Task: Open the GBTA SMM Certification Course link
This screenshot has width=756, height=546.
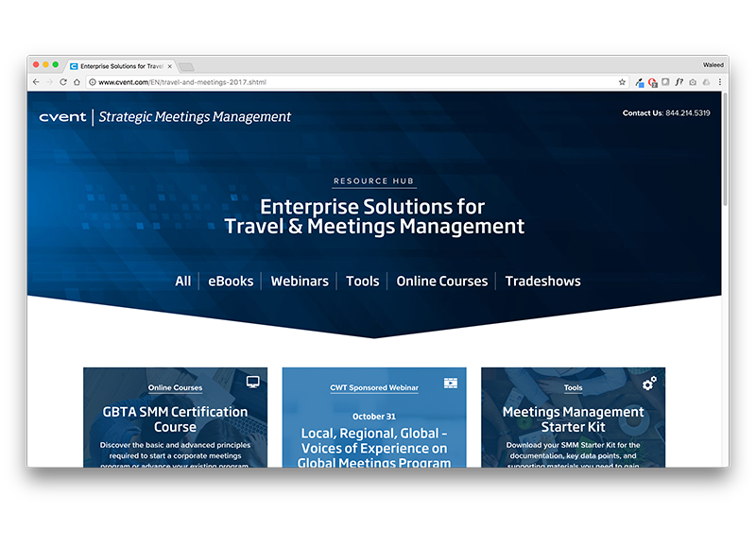Action: click(x=175, y=419)
